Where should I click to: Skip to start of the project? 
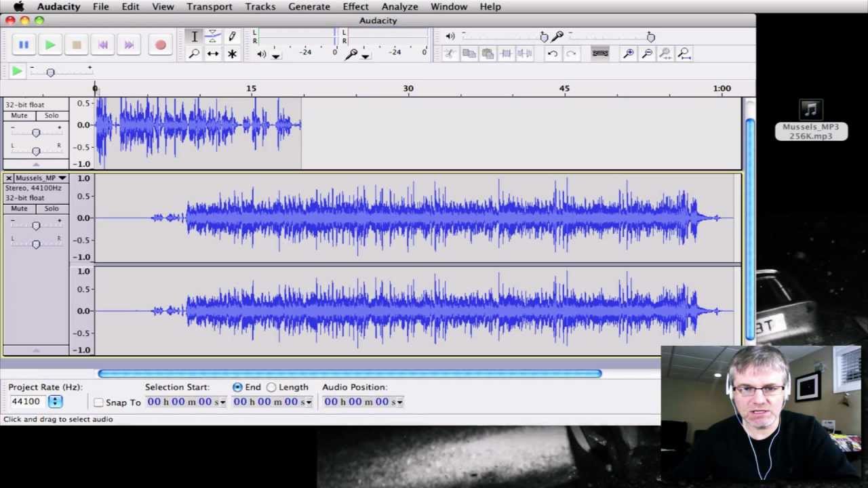click(103, 45)
